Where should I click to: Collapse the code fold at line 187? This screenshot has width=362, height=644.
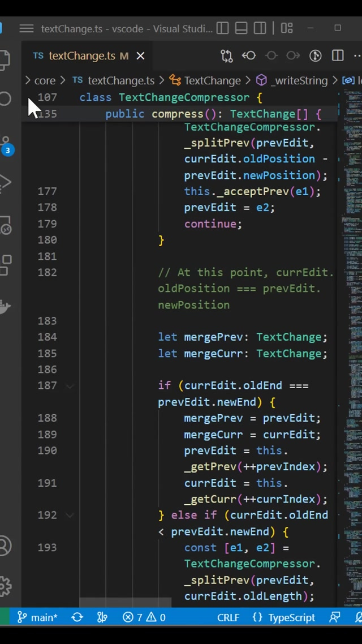click(70, 386)
